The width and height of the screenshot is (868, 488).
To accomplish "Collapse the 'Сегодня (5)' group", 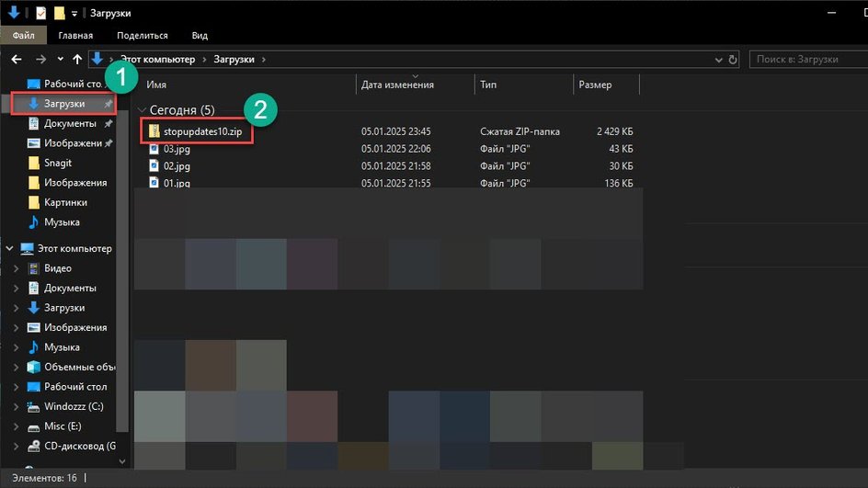I will pos(142,110).
